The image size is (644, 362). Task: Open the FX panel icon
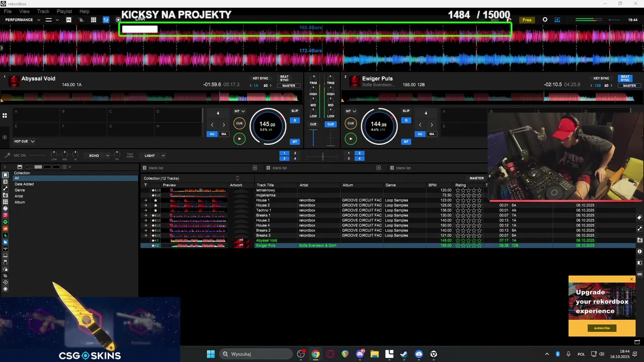click(x=69, y=20)
